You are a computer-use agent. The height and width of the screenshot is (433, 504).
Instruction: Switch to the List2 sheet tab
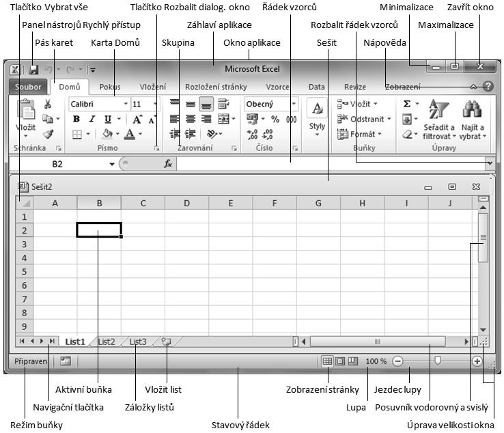107,341
